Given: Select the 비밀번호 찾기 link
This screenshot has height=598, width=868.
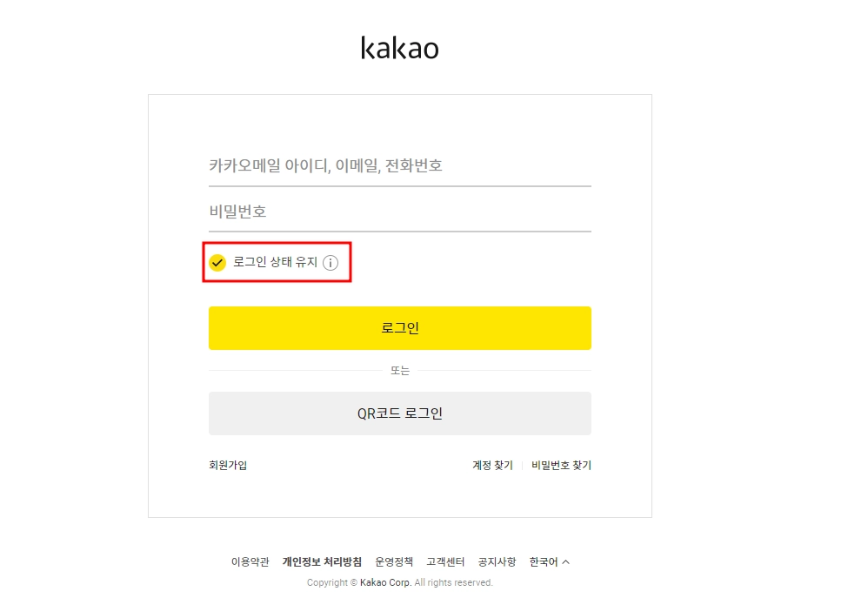Looking at the screenshot, I should pyautogui.click(x=561, y=466).
